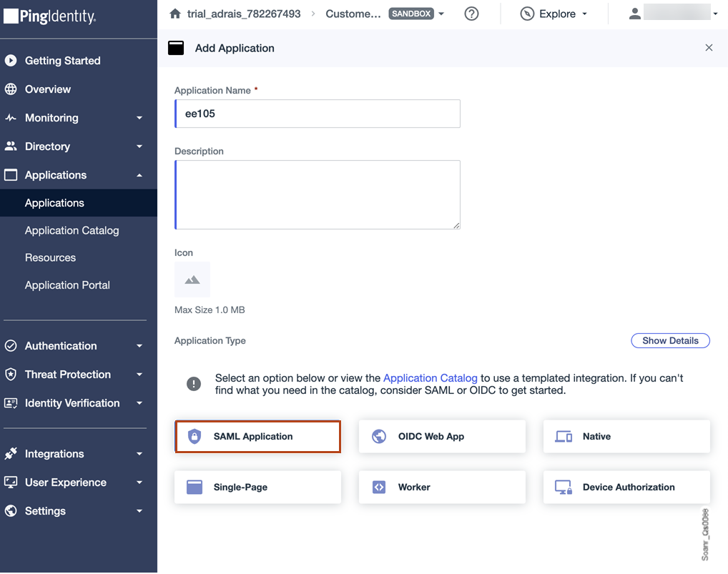Screen dimensions: 728x574
Task: Open the help question mark icon
Action: click(471, 13)
